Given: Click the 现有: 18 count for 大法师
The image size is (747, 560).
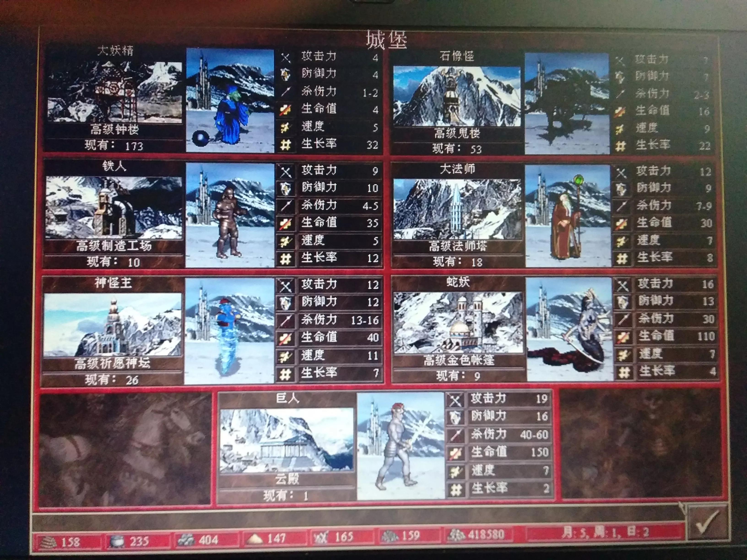Looking at the screenshot, I should [x=457, y=262].
